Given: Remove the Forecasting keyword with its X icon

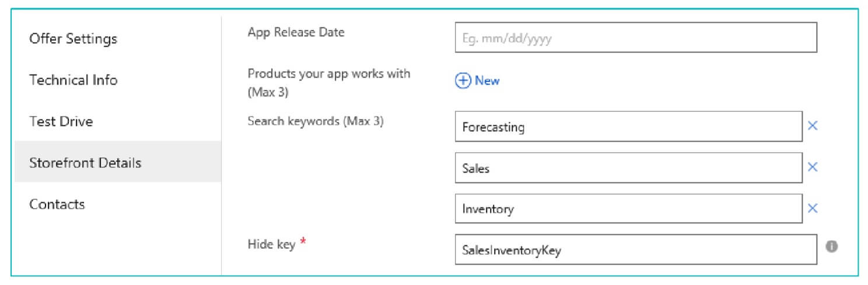Looking at the screenshot, I should (x=812, y=125).
